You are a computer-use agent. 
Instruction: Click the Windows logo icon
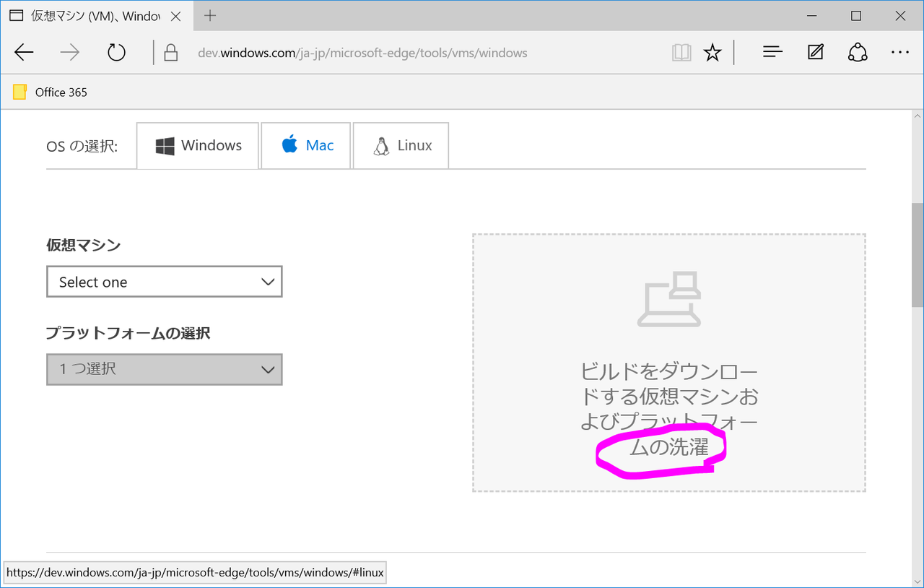coord(165,146)
